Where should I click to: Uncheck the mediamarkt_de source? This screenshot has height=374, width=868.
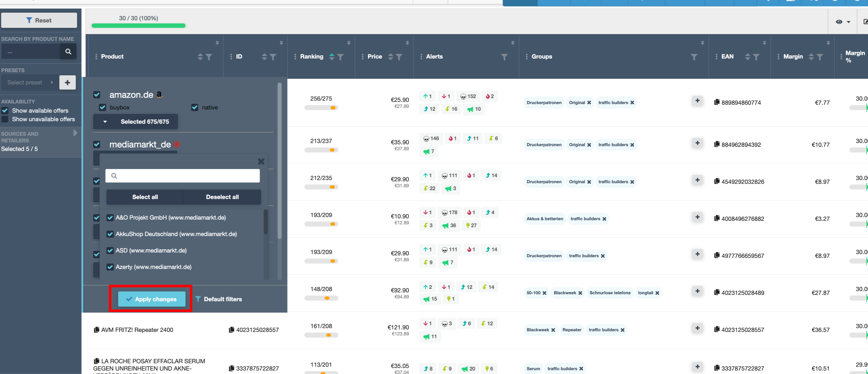[97, 144]
